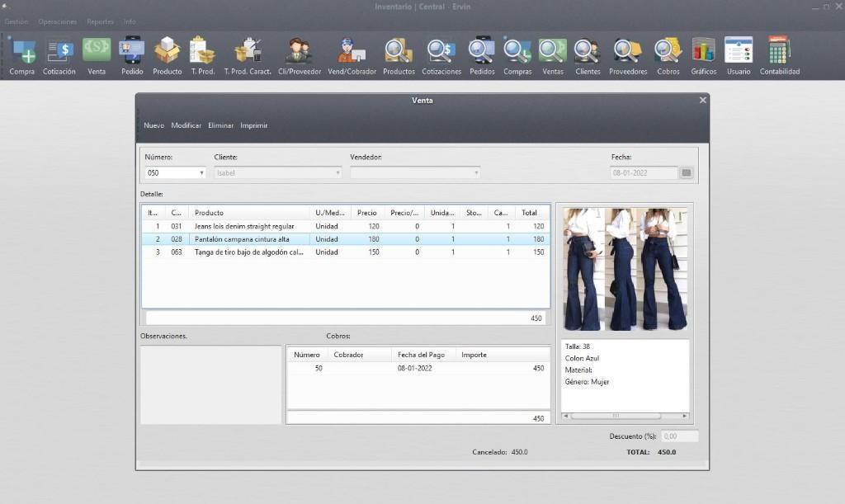This screenshot has width=845, height=504.
Task: Select payment row number 50
Action: coord(418,368)
